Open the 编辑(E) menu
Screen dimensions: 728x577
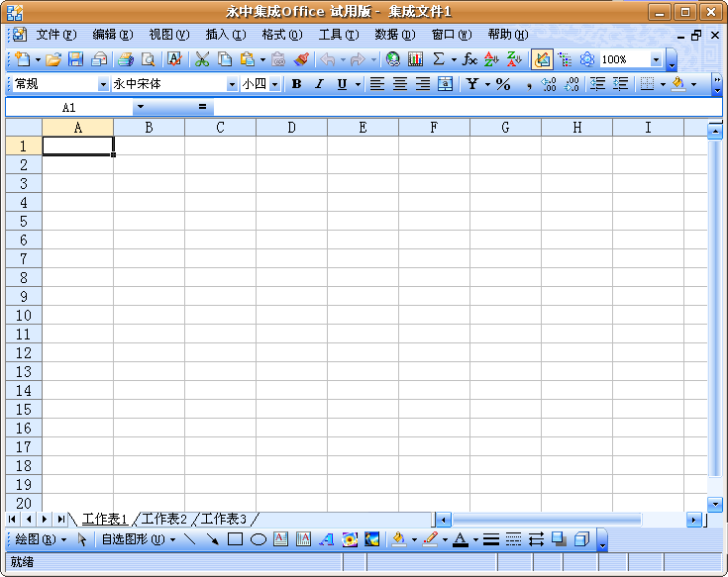[x=113, y=35]
